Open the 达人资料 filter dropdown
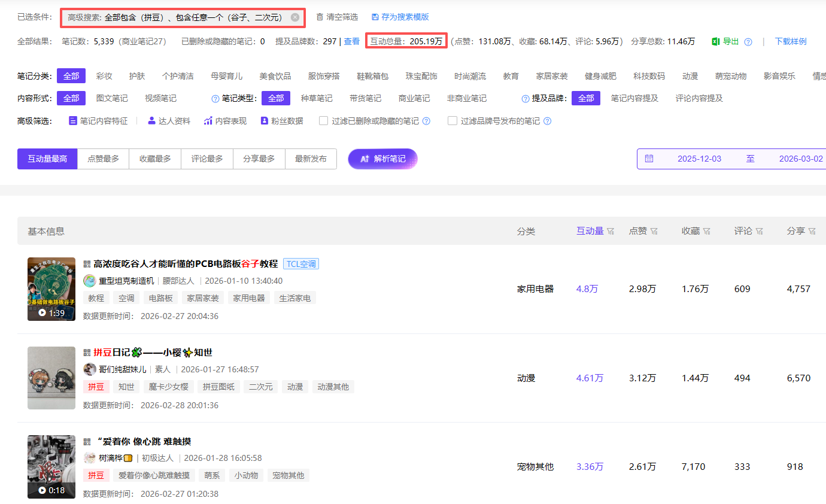Viewport: 826px width, 504px height. click(x=169, y=121)
